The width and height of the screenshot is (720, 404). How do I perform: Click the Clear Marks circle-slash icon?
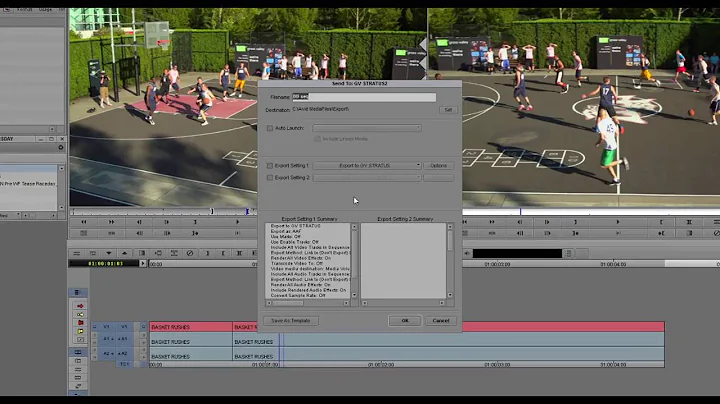click(190, 253)
